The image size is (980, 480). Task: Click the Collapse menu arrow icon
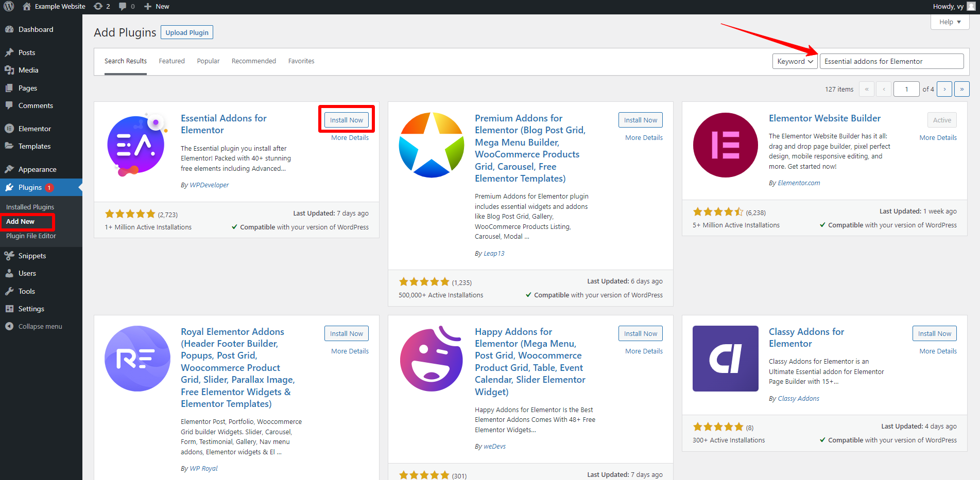[x=9, y=326]
